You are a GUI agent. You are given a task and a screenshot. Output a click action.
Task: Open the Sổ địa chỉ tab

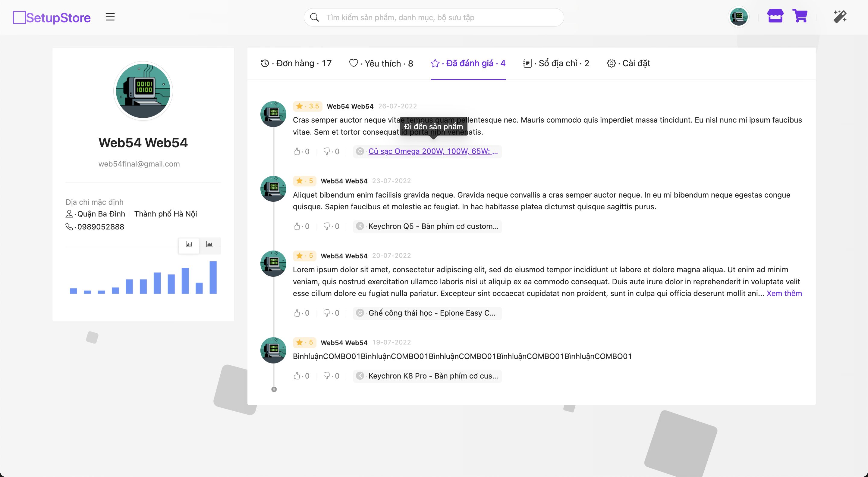coord(556,63)
